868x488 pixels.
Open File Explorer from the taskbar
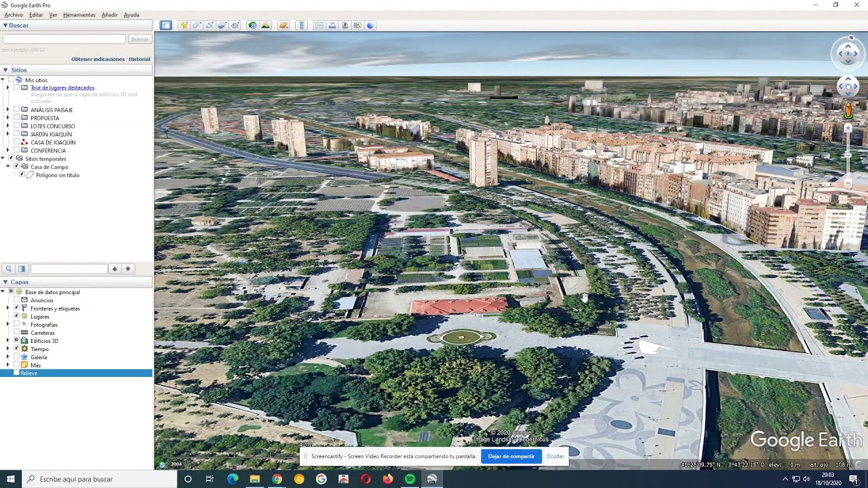255,479
